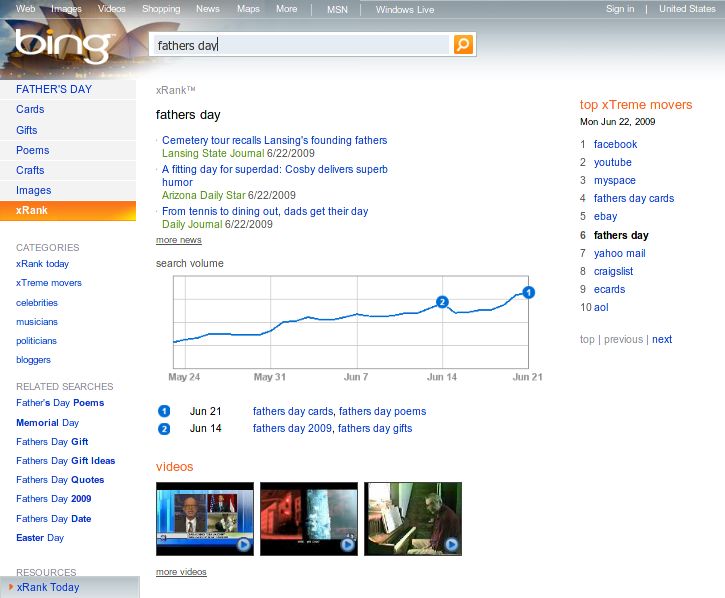Open fathers day 2009 link for Jun 14
This screenshot has width=725, height=598.
pos(292,428)
